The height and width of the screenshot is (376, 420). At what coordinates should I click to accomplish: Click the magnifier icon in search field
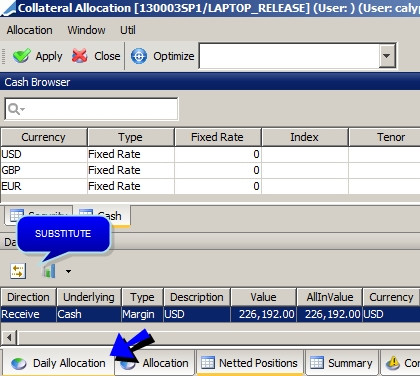click(x=13, y=109)
